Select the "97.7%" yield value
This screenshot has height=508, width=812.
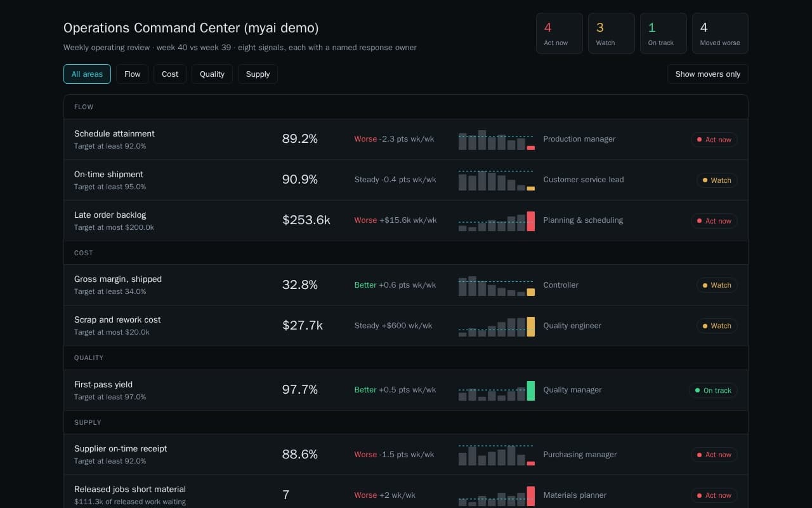pos(300,389)
